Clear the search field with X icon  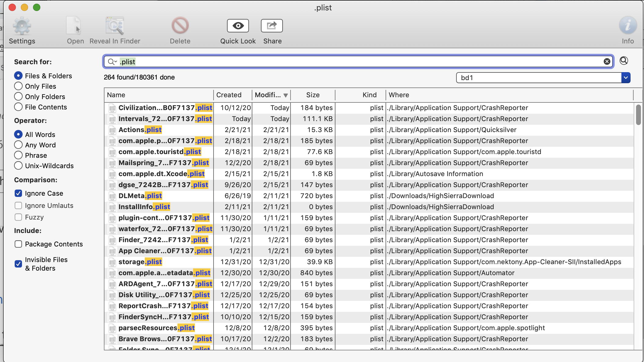tap(607, 62)
